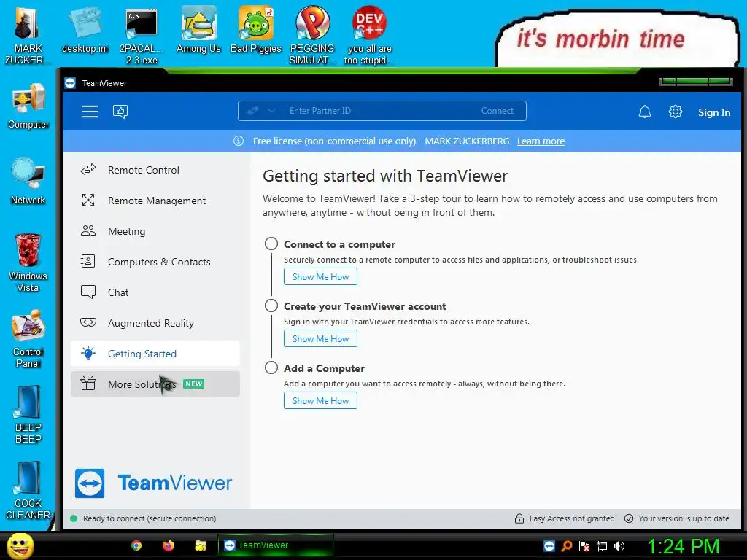747x560 pixels.
Task: Switch to Computers & Contacts section
Action: pos(155,262)
